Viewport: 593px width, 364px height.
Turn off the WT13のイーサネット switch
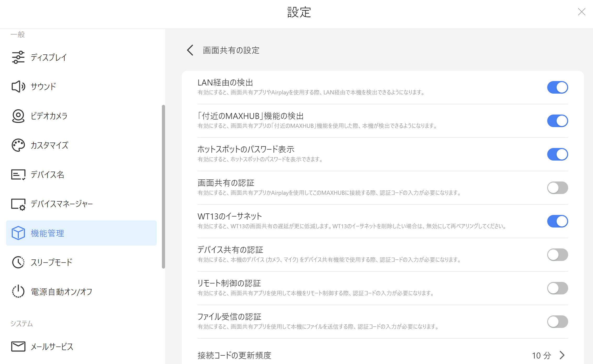pos(557,221)
